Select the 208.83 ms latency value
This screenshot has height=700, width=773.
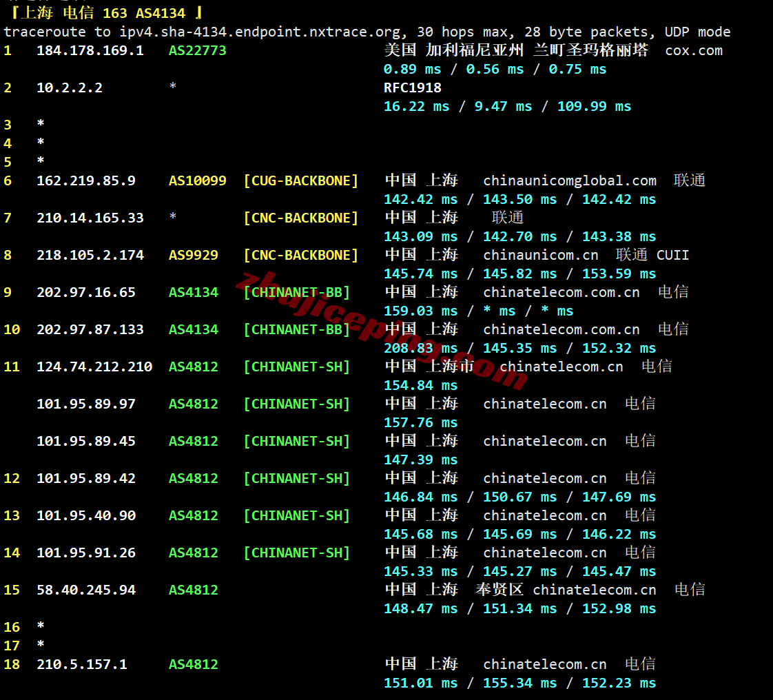(x=420, y=349)
